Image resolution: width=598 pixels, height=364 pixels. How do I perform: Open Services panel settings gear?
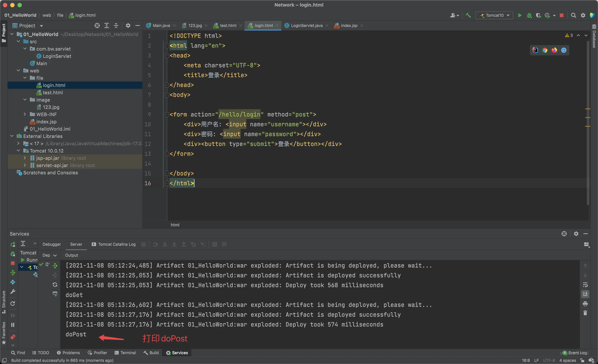click(x=576, y=234)
